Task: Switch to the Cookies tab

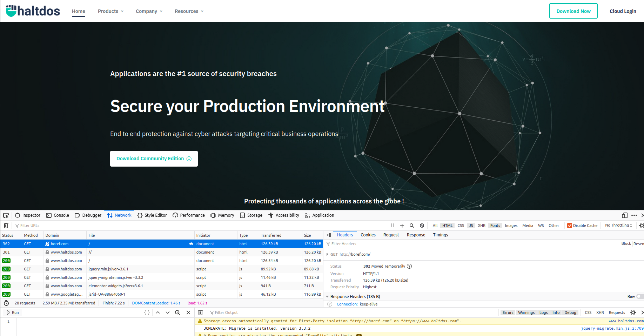Action: coord(368,235)
